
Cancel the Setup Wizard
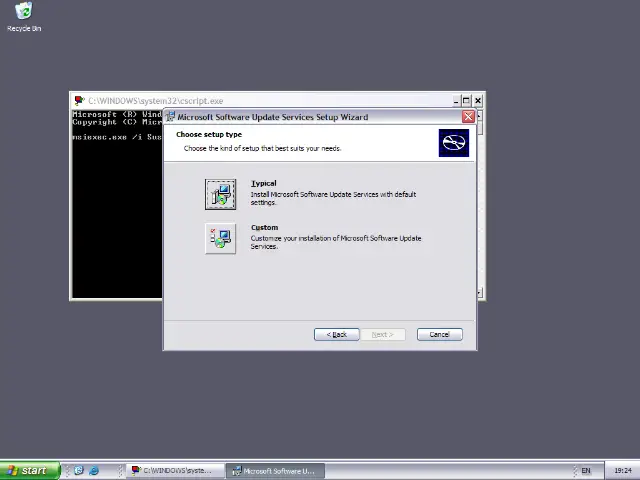(x=440, y=334)
